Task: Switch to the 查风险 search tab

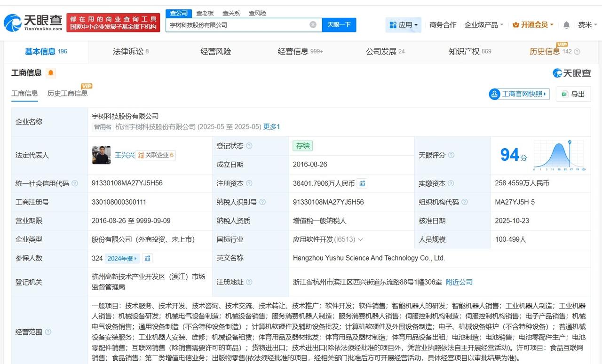Action: click(x=257, y=13)
